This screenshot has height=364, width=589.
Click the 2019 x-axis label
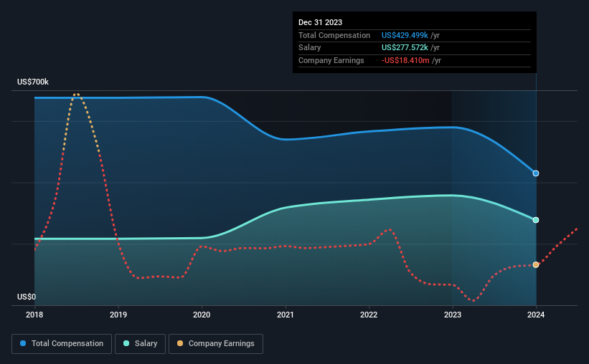118,315
